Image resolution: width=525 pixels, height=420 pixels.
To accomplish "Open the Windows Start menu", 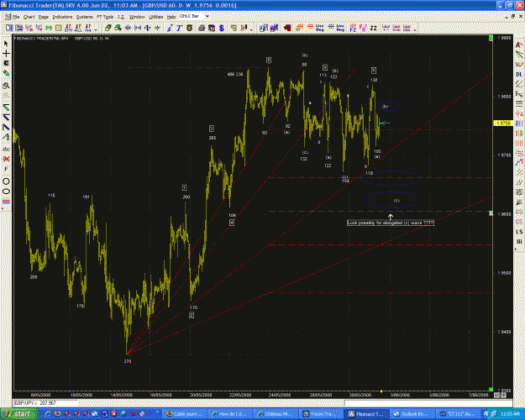I will pos(18,414).
